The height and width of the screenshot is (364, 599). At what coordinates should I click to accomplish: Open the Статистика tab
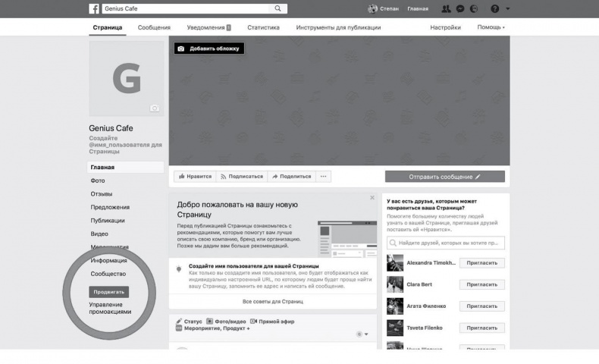(x=263, y=27)
